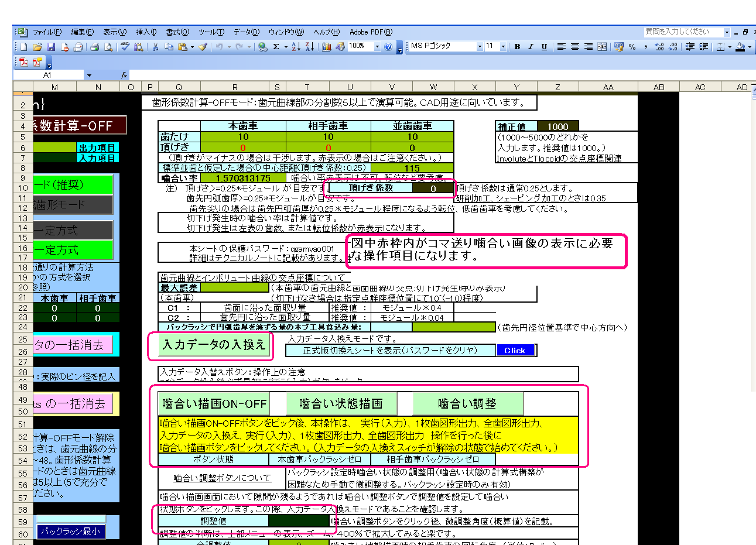Click Decrease Indent icon
Viewport: 756px width, 545px height.
pos(690,47)
